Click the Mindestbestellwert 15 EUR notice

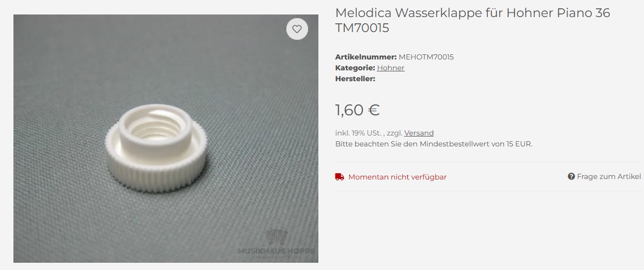pyautogui.click(x=434, y=144)
